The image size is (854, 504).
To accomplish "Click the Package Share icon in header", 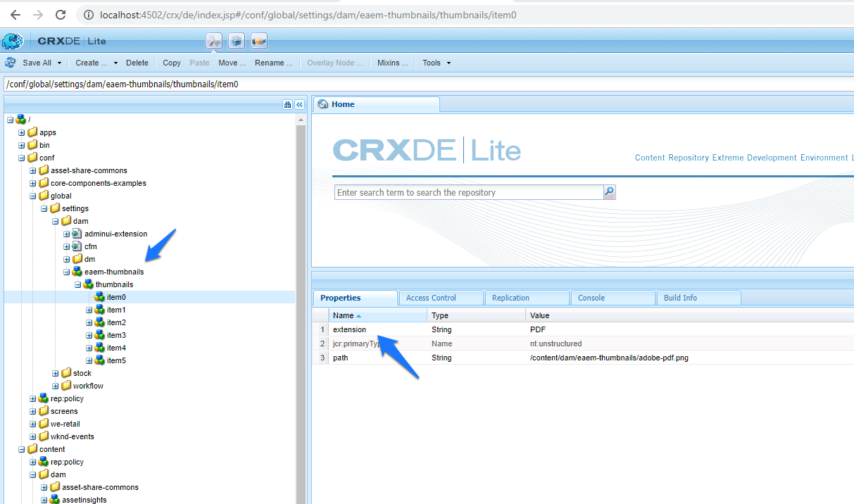I will pos(258,42).
